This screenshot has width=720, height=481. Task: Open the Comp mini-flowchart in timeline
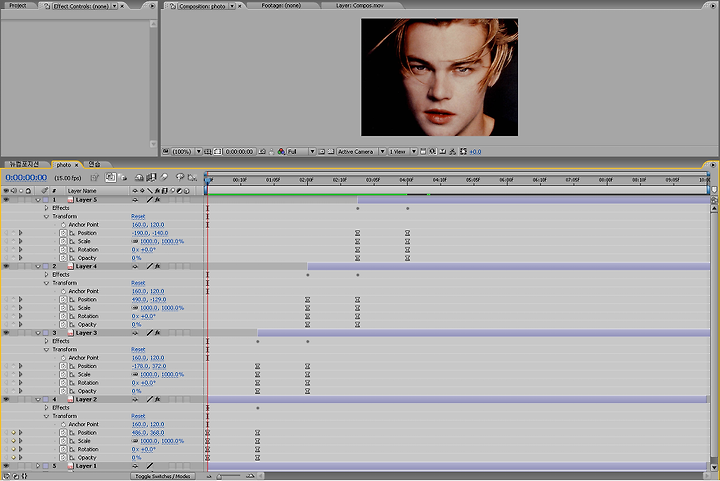point(95,178)
